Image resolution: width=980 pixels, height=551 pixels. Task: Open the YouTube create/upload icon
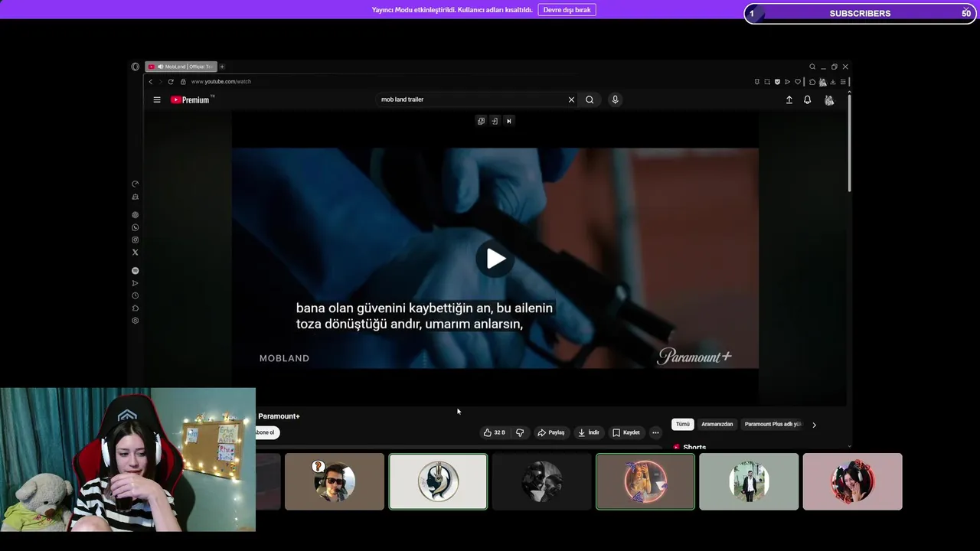tap(789, 99)
